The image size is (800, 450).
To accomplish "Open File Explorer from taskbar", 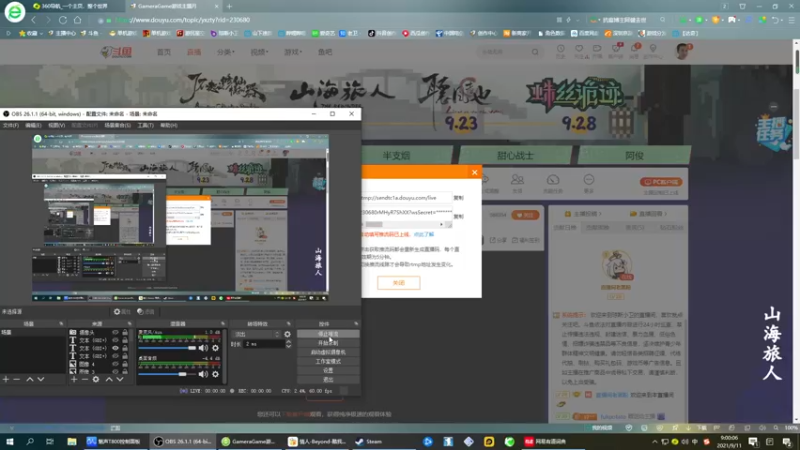I will 71,442.
